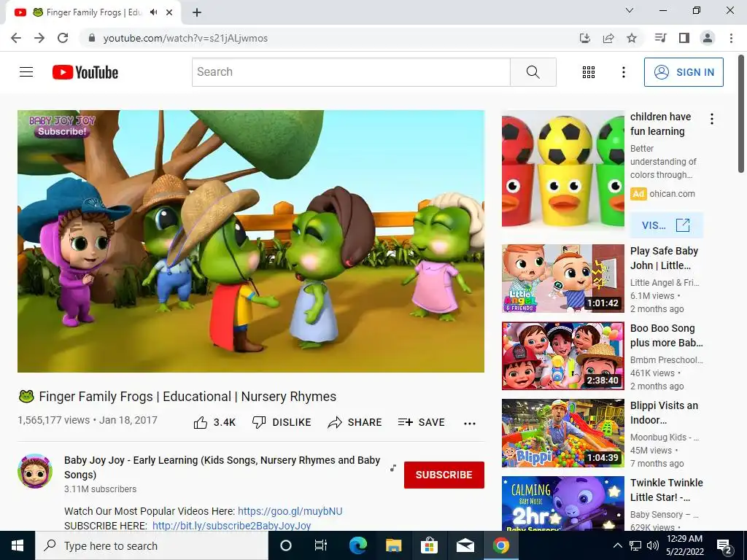Image resolution: width=747 pixels, height=560 pixels.
Task: Open Baby Joy Joy channel avatar
Action: (35, 471)
